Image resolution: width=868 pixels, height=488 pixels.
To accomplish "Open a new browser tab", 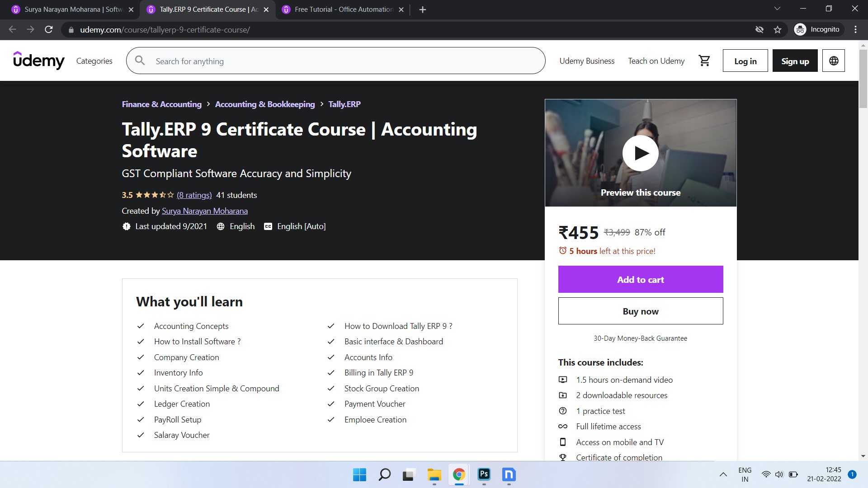I will point(423,9).
